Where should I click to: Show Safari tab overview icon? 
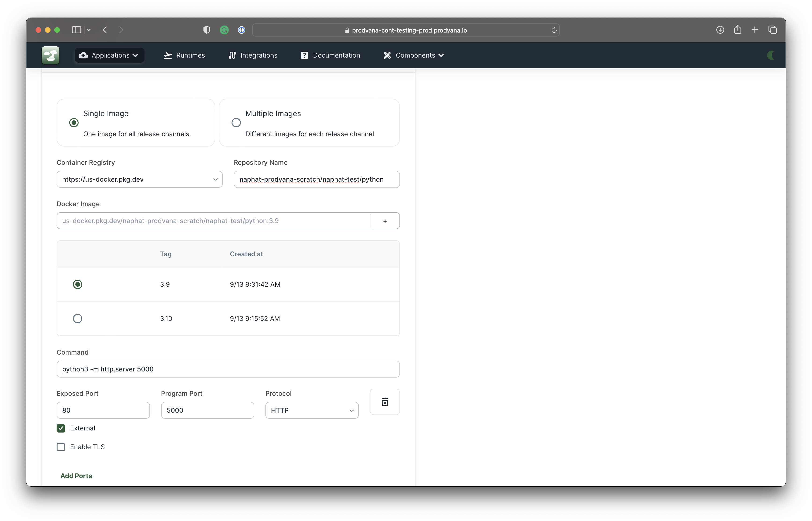tap(772, 30)
